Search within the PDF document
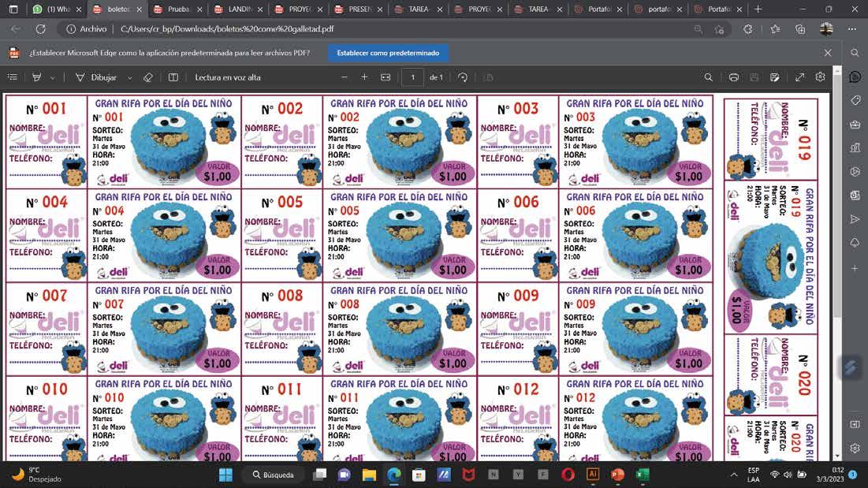 [708, 77]
